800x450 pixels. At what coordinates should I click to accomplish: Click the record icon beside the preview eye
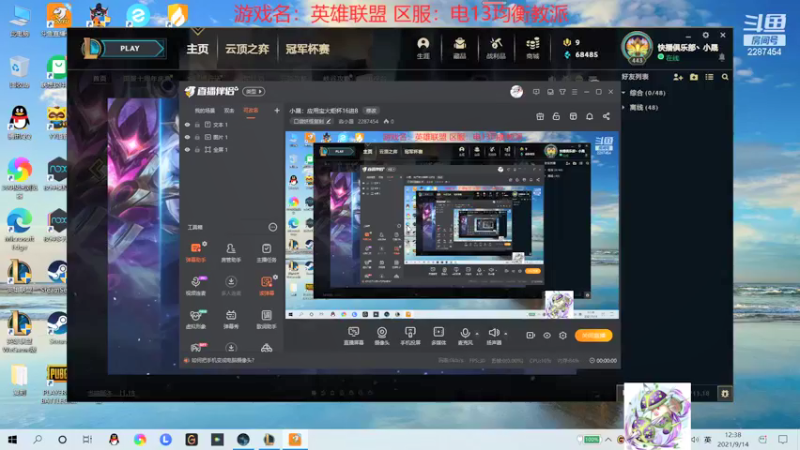(x=531, y=335)
